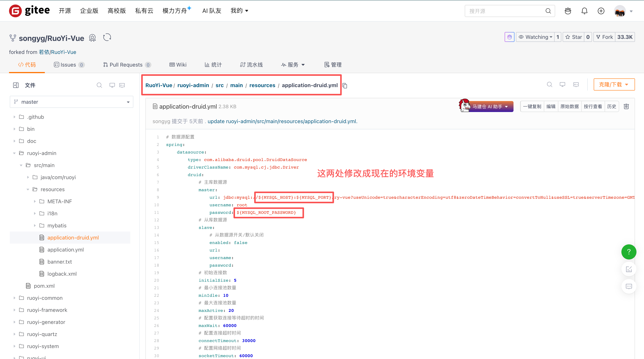The width and height of the screenshot is (644, 359).
Task: Delete file with trash icon
Action: (x=626, y=106)
